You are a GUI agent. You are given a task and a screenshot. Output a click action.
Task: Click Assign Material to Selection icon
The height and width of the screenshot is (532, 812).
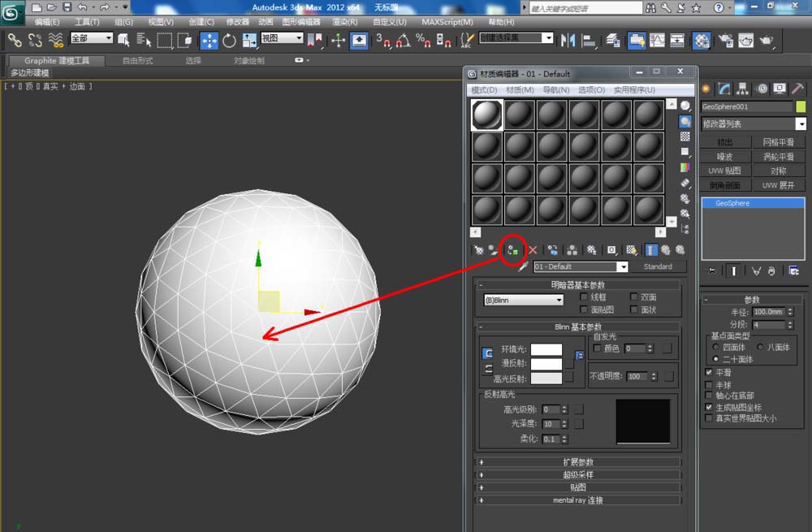tap(512, 250)
